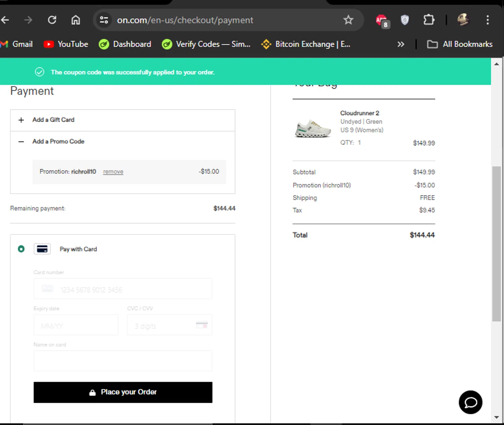The width and height of the screenshot is (504, 425).
Task: Click the Payment heading
Action: click(32, 91)
